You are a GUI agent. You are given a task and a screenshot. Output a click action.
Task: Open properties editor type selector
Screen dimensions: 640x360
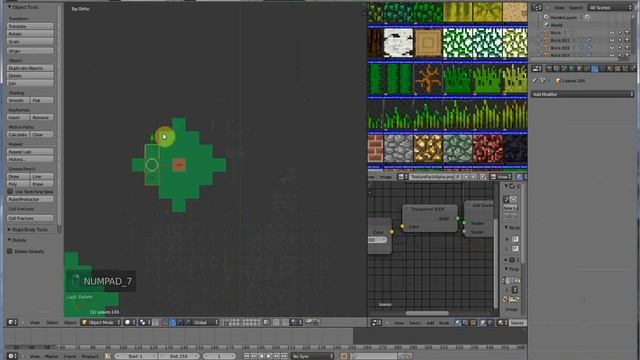coord(536,69)
